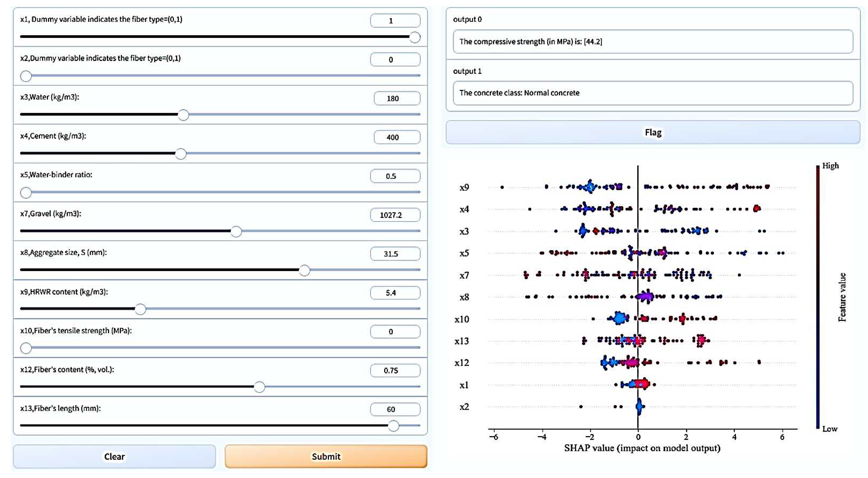Screen dimensions: 868x478
Task: Click the x1 fiber type slider handle
Action: coord(414,37)
